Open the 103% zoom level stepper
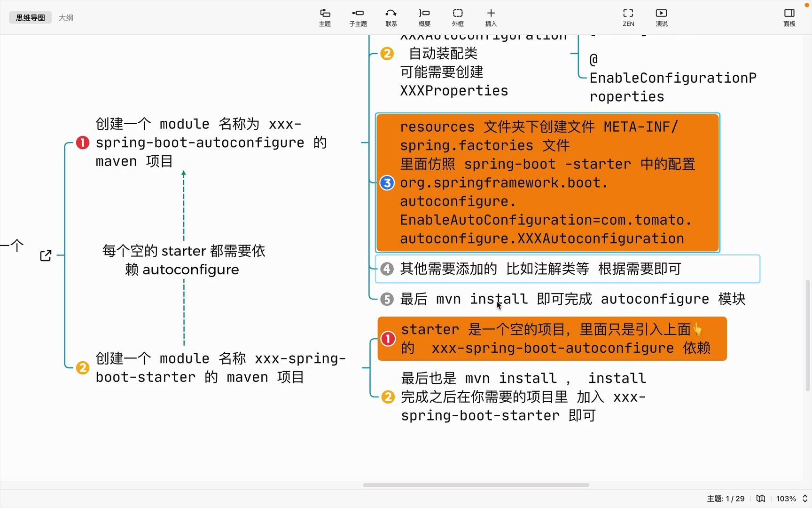This screenshot has height=508, width=812. (x=804, y=499)
